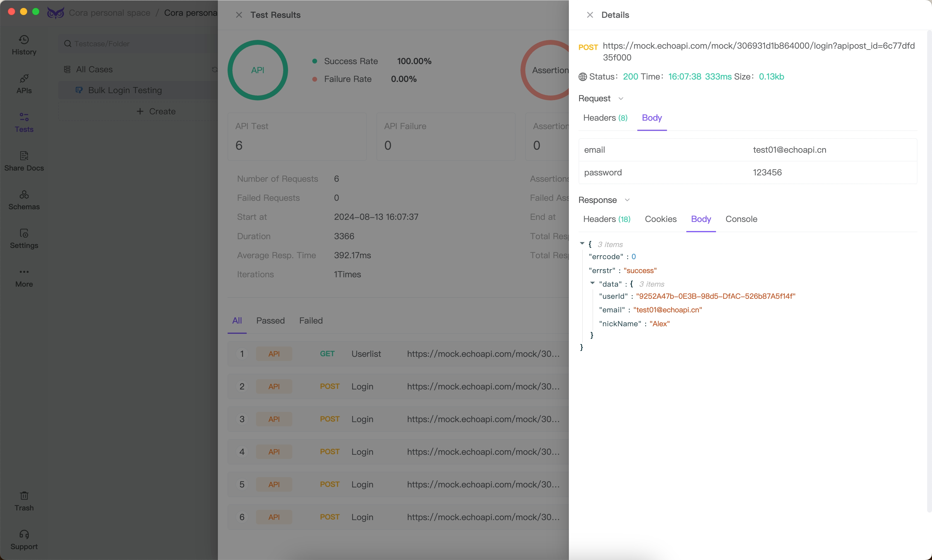Click the Headers 18 tab in Response
932x560 pixels.
[x=606, y=219]
